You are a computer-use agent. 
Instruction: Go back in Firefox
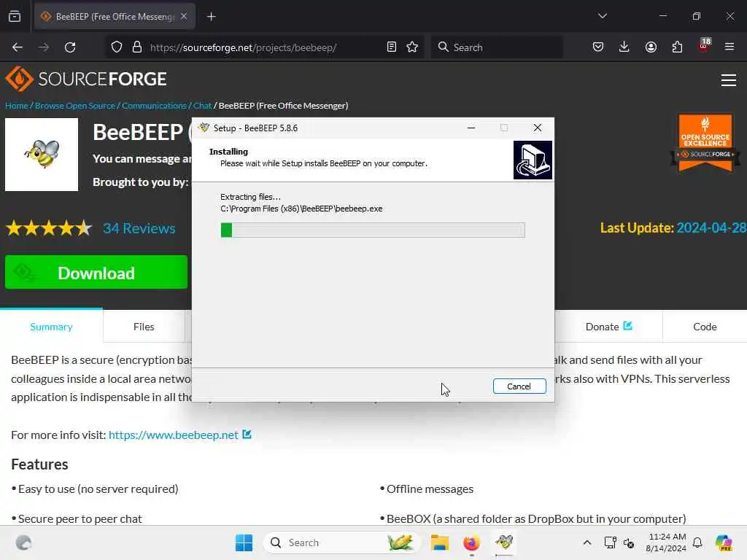18,47
